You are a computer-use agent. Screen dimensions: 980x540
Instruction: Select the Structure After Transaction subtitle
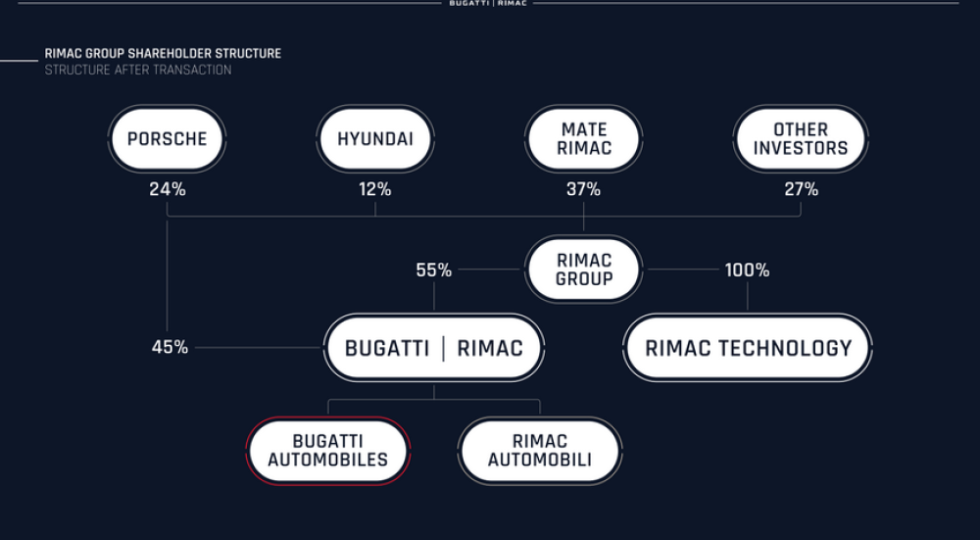[x=138, y=71]
